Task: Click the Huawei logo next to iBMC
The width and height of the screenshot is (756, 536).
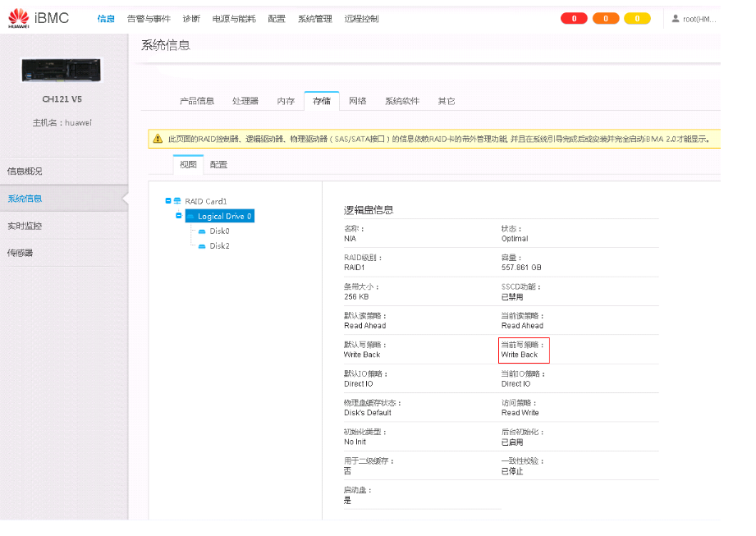Action: [18, 16]
